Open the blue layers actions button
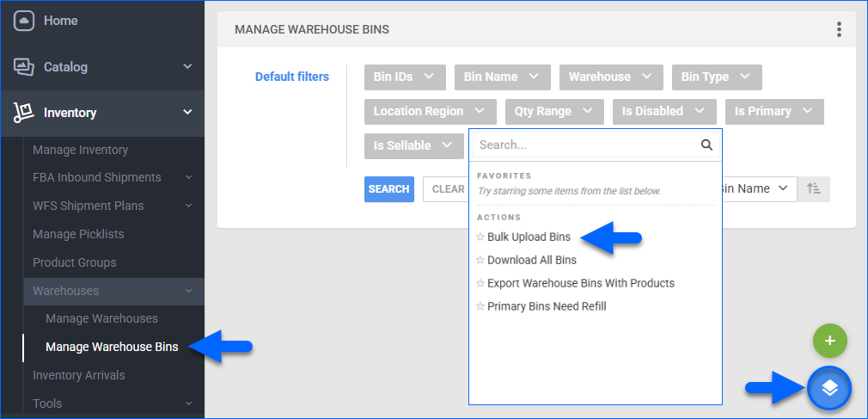 tap(828, 388)
